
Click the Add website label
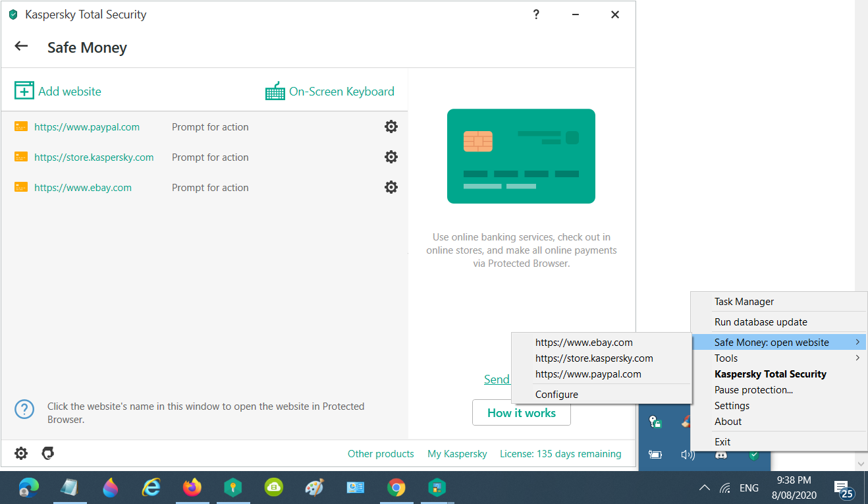70,92
